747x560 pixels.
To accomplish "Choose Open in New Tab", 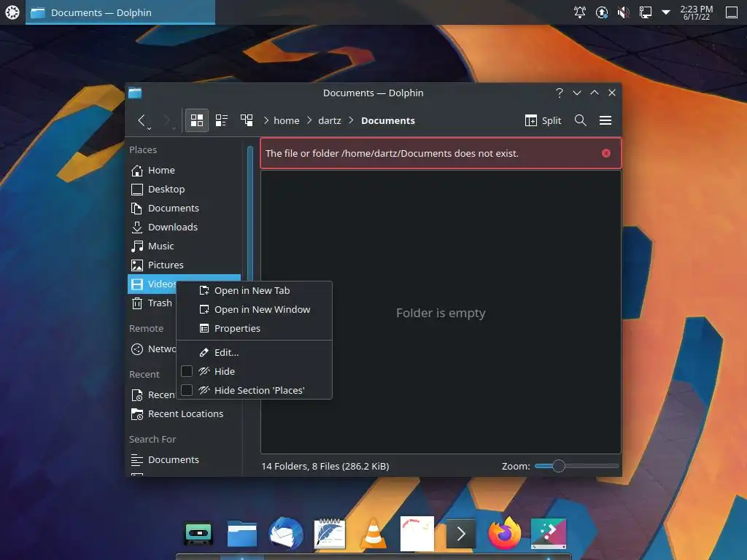I will point(254,290).
